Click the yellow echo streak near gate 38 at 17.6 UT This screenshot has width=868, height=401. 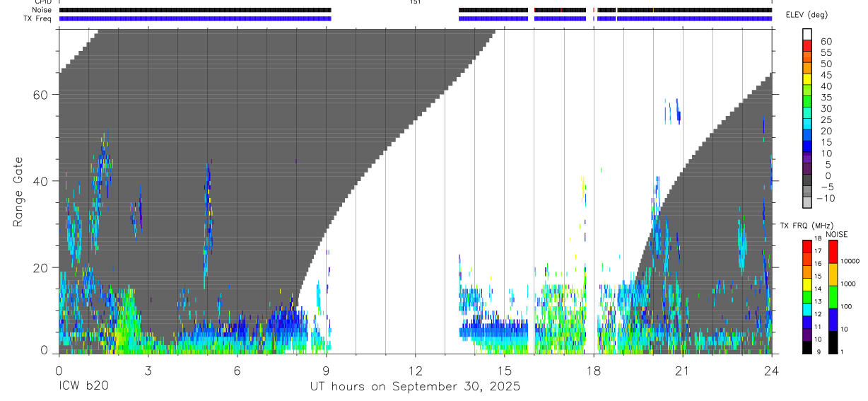coord(583,189)
